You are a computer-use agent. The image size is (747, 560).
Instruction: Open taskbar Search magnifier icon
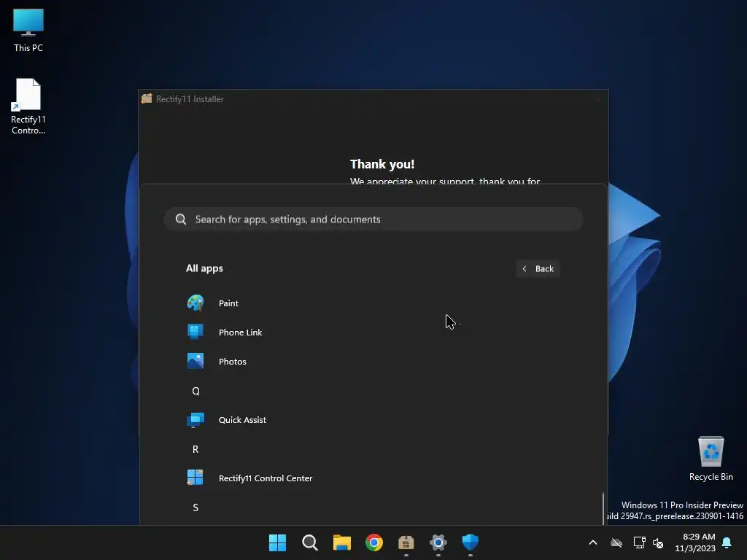click(309, 542)
